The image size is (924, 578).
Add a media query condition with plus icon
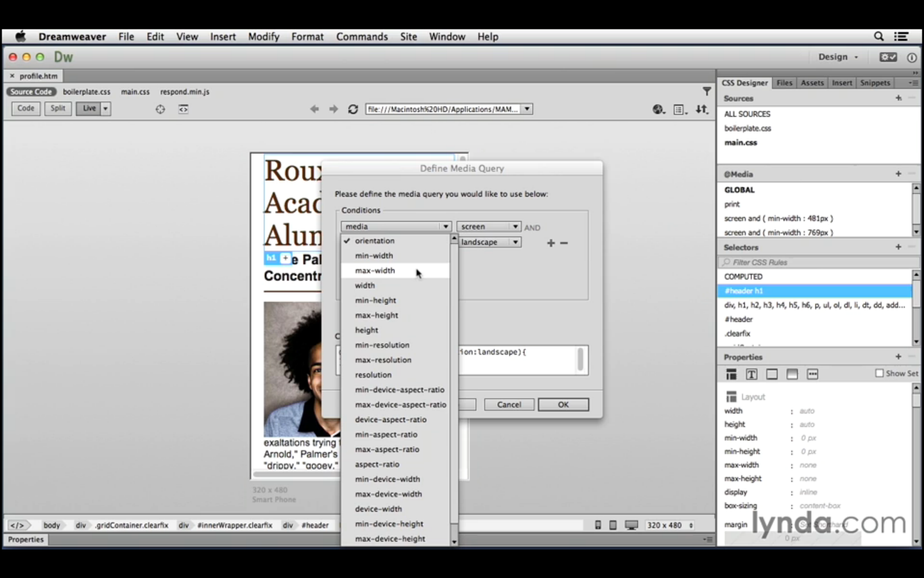(x=551, y=243)
